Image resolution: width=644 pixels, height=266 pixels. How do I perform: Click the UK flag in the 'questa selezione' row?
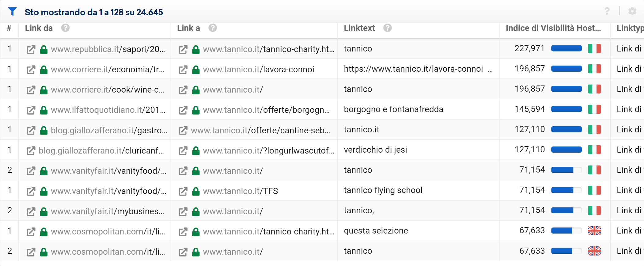(x=594, y=230)
